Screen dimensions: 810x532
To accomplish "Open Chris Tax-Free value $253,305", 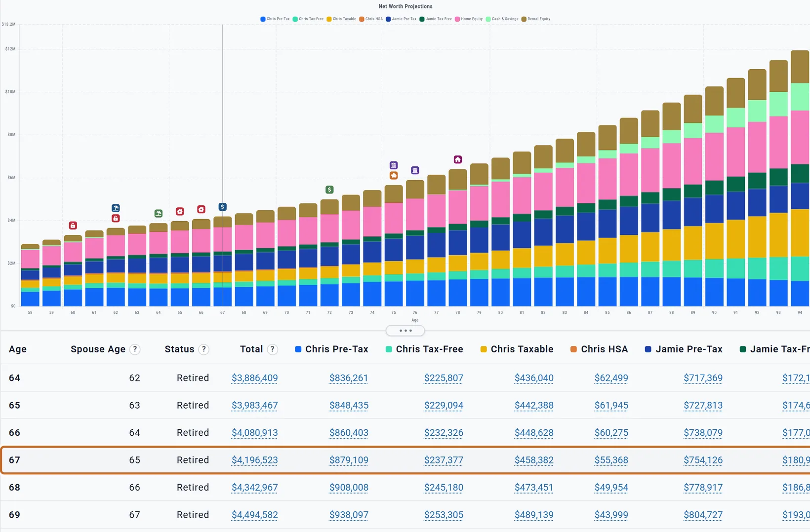I will tap(444, 515).
